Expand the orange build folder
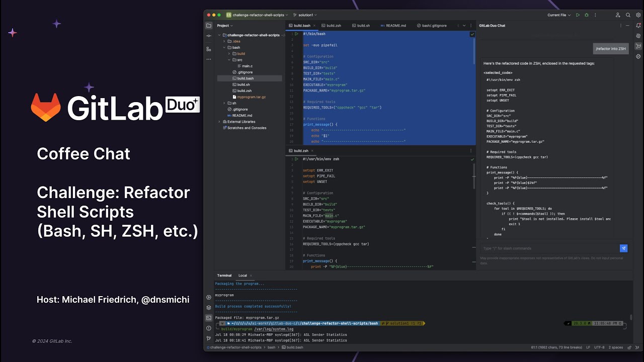This screenshot has width=644, height=362. pyautogui.click(x=229, y=54)
